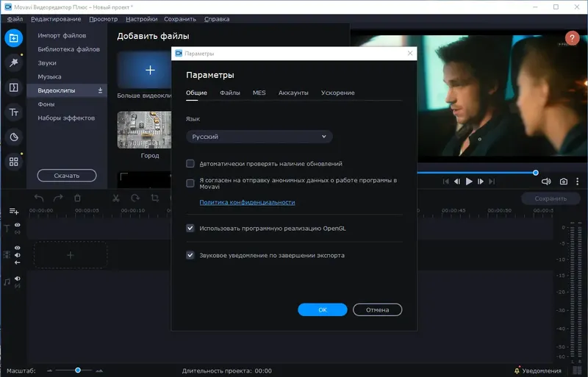
Task: Click the red question mark help icon
Action: coord(572,38)
